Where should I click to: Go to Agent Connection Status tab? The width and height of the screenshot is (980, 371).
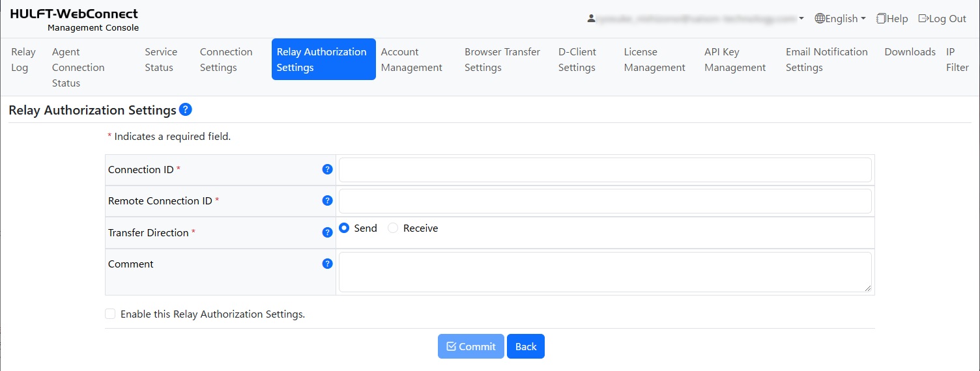(x=79, y=67)
